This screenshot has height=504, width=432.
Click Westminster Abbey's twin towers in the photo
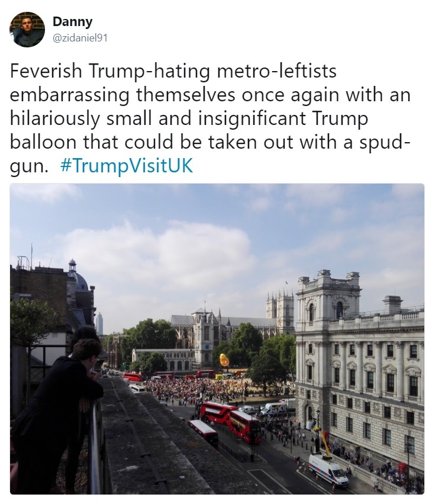pyautogui.click(x=280, y=307)
